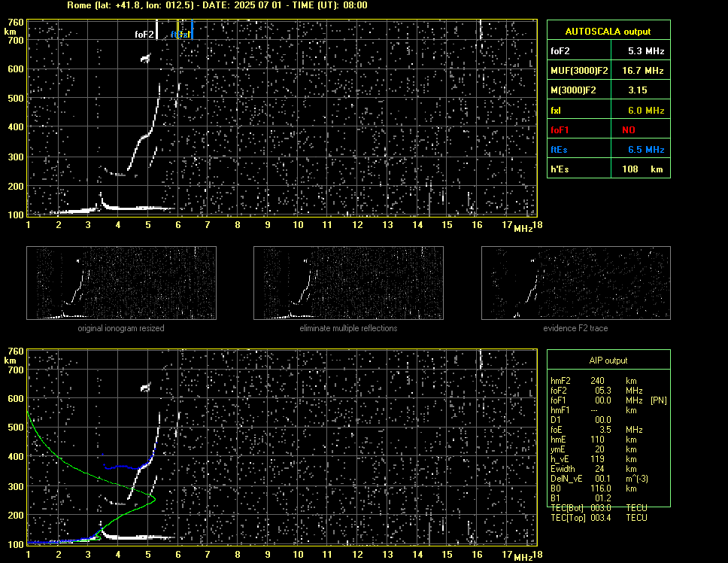
Task: Select the D1 00.0 row
Action: [x=581, y=419]
